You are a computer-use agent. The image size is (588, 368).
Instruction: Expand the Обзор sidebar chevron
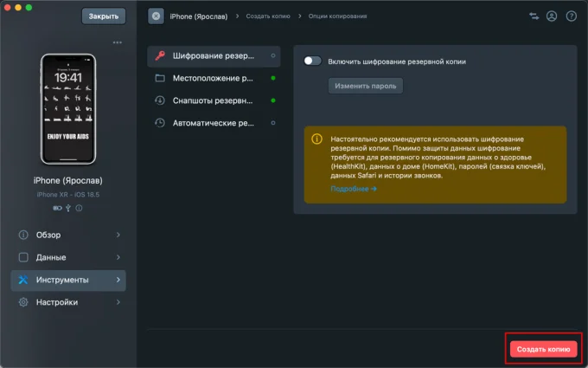pyautogui.click(x=118, y=235)
